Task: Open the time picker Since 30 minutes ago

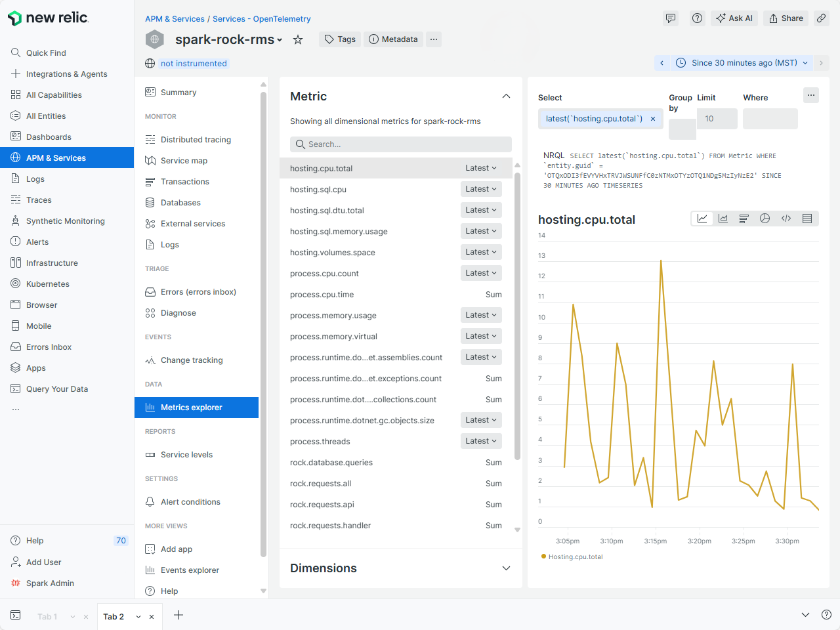Action: click(742, 63)
